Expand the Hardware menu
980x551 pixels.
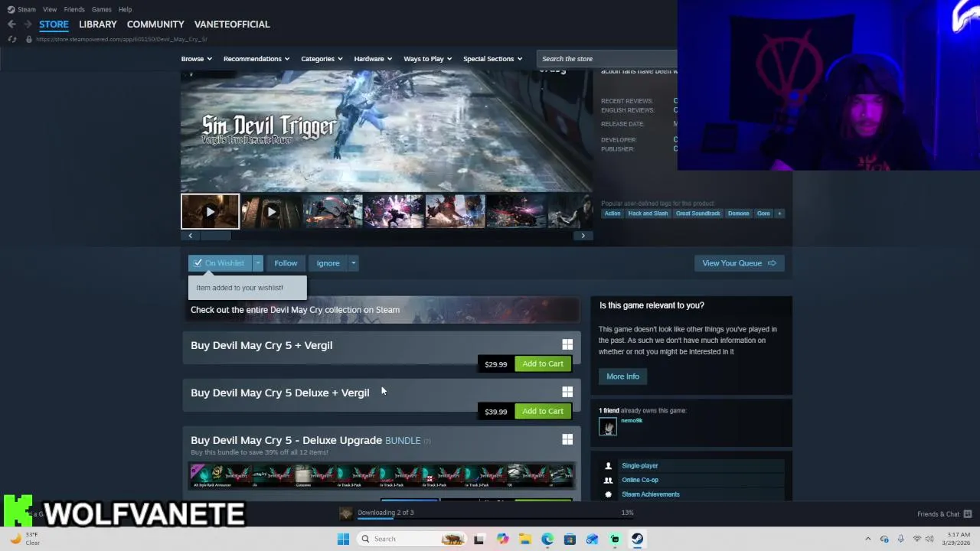(x=373, y=59)
